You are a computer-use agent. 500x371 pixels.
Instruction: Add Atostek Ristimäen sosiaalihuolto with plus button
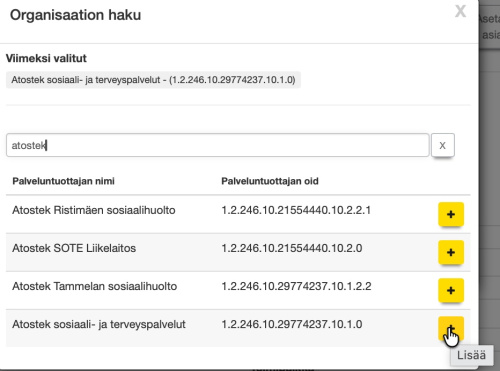click(x=451, y=214)
